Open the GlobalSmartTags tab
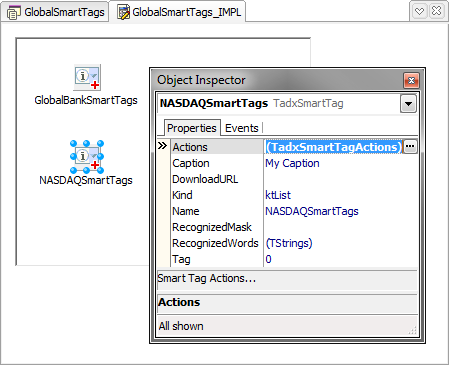Image resolution: width=449 pixels, height=365 pixels. coord(55,12)
